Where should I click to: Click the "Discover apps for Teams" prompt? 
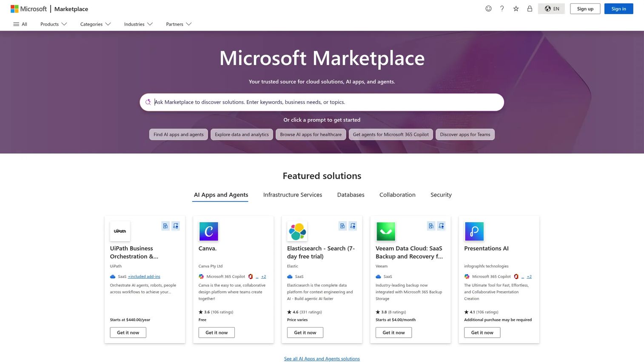[465, 134]
